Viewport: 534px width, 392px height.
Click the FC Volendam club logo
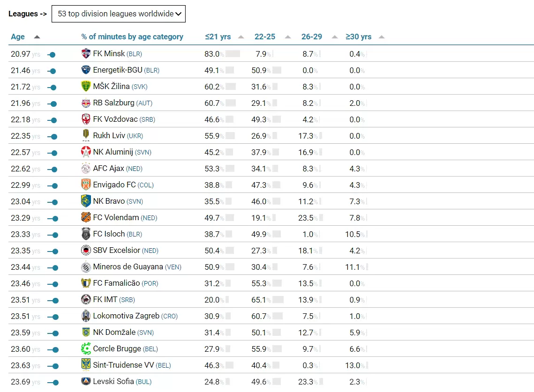[86, 218]
